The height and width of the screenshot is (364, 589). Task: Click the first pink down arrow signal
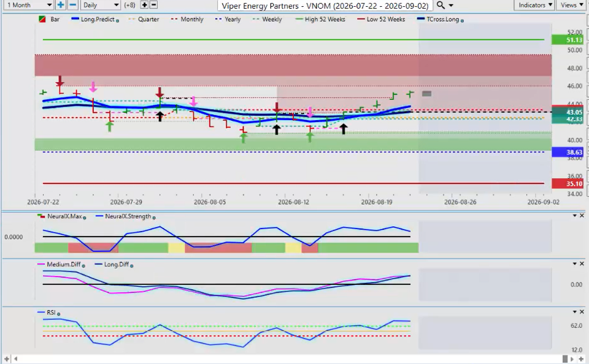coord(93,87)
